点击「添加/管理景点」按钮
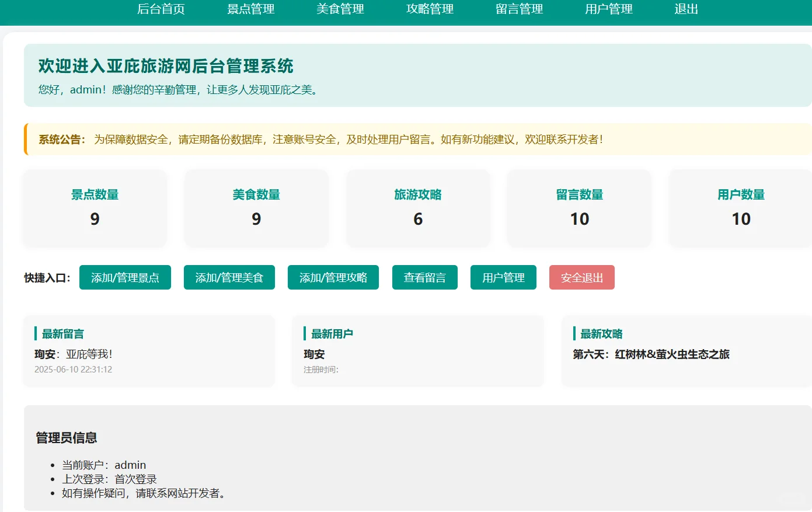The height and width of the screenshot is (512, 812). [x=125, y=277]
